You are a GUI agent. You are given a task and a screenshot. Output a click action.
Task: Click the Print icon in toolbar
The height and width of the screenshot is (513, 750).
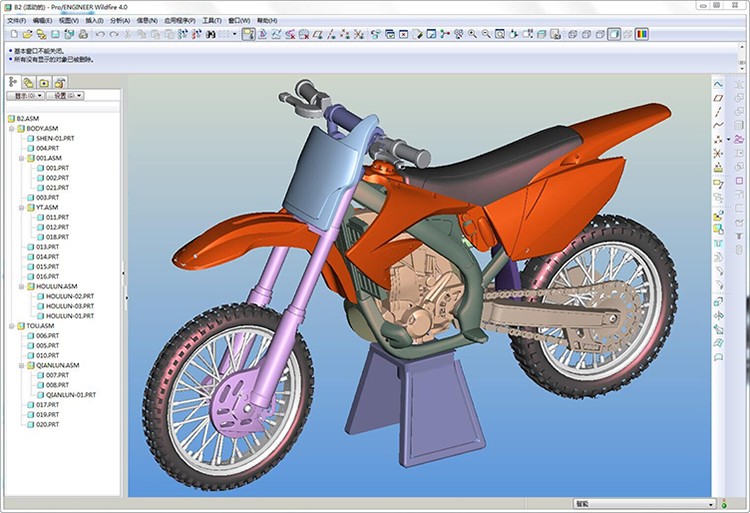[x=85, y=34]
